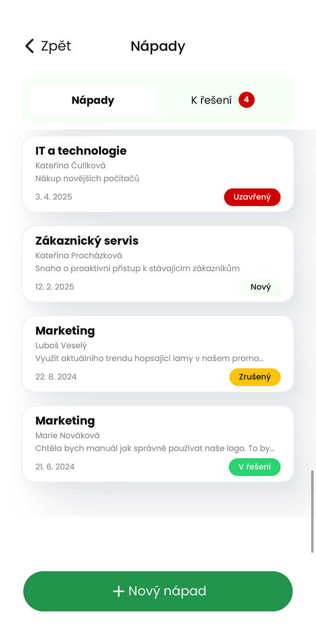Click the red badge showing 4
The height and width of the screenshot is (644, 316).
pyautogui.click(x=246, y=100)
